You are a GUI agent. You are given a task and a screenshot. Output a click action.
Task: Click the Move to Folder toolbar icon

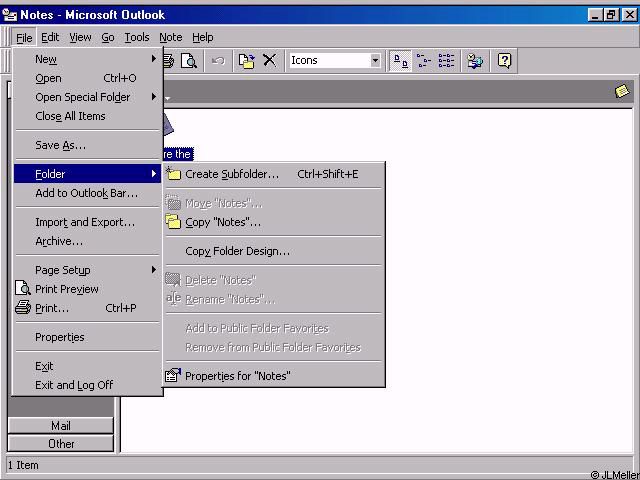coord(247,61)
